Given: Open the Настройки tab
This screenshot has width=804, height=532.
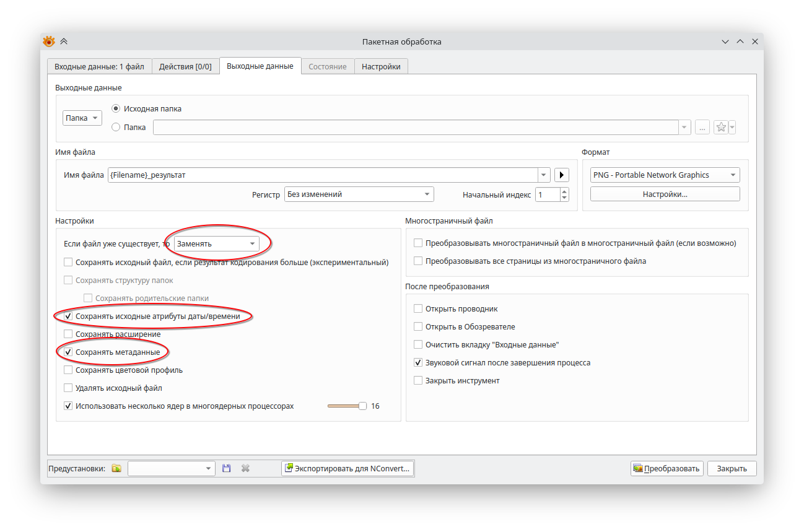Looking at the screenshot, I should pos(381,67).
